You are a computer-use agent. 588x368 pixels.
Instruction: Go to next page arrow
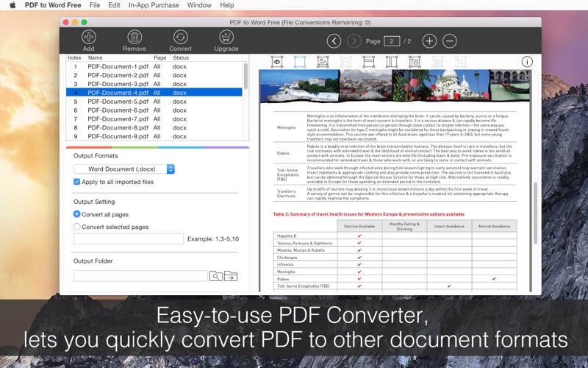point(354,41)
